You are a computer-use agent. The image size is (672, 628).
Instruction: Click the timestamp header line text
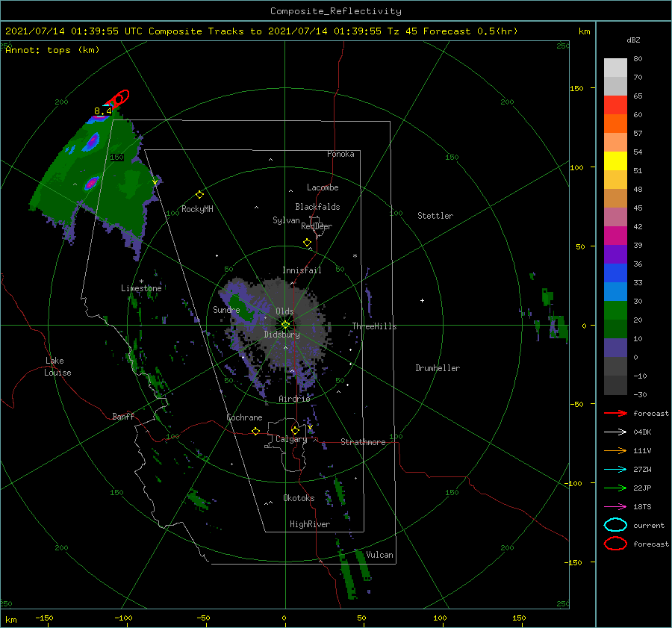(x=261, y=31)
